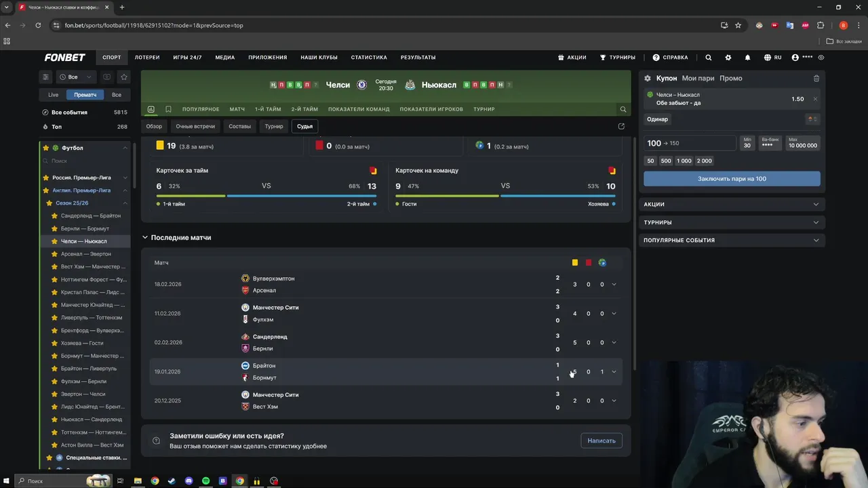Open language selector RU
This screenshot has width=868, height=488.
click(x=773, y=58)
